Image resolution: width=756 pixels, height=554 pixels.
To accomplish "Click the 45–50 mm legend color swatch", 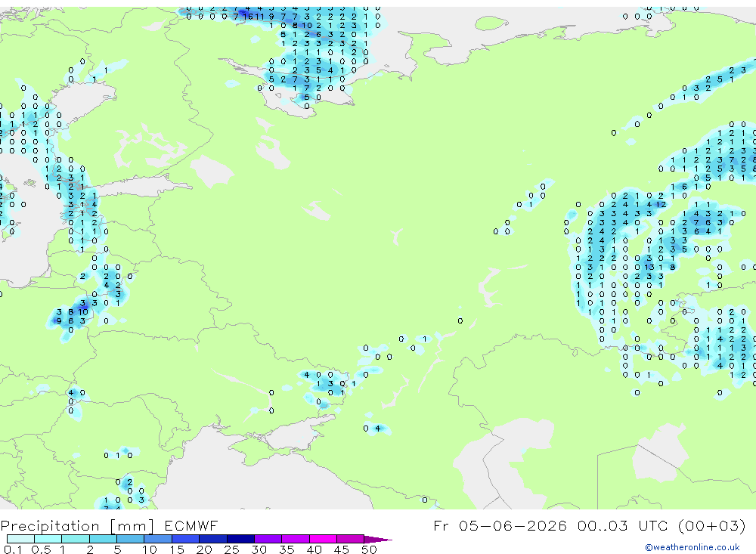I will coord(351,539).
